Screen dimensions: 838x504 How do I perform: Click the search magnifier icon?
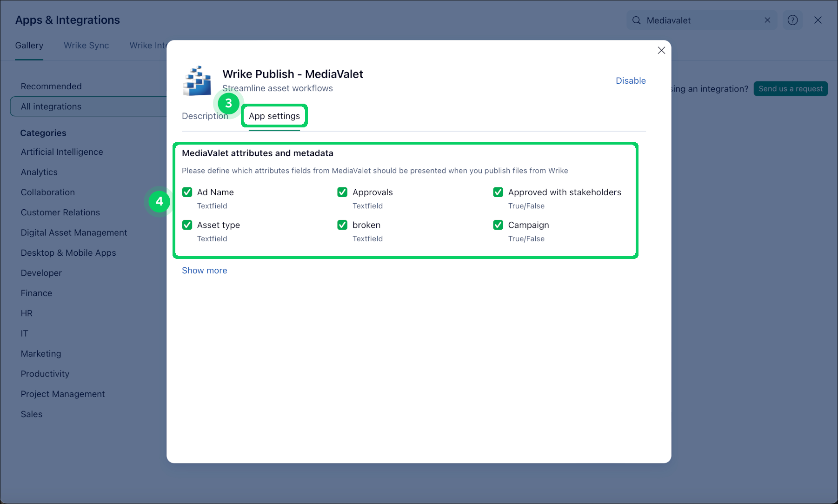click(x=637, y=20)
